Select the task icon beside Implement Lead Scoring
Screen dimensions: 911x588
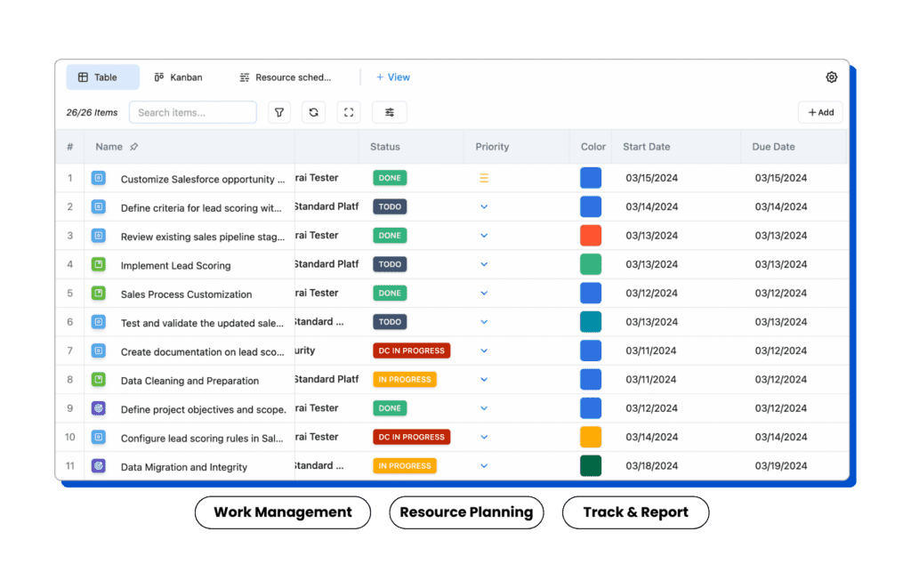tap(99, 264)
